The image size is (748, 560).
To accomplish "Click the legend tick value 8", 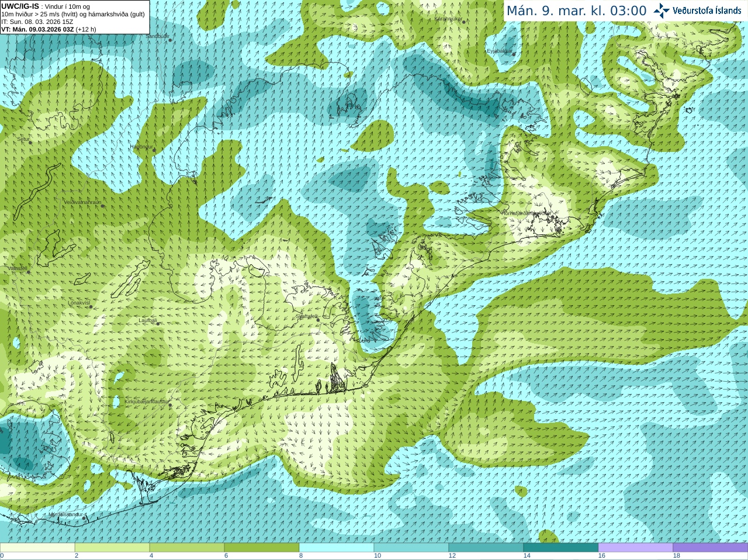I will click(x=301, y=556).
